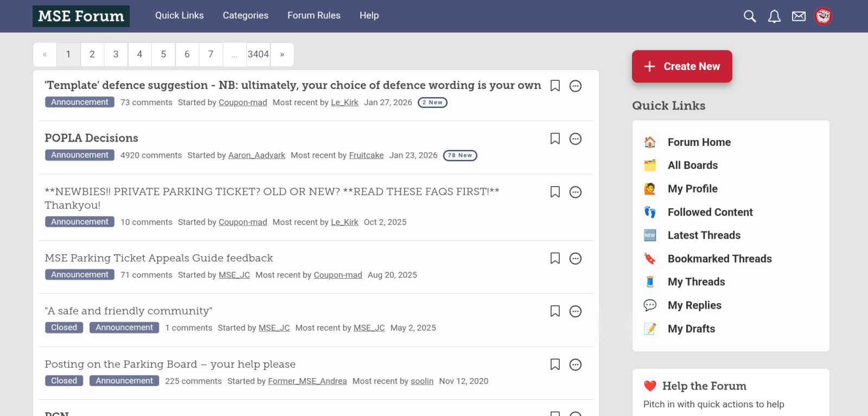This screenshot has width=868, height=416.
Task: Click the Create New button
Action: click(682, 66)
